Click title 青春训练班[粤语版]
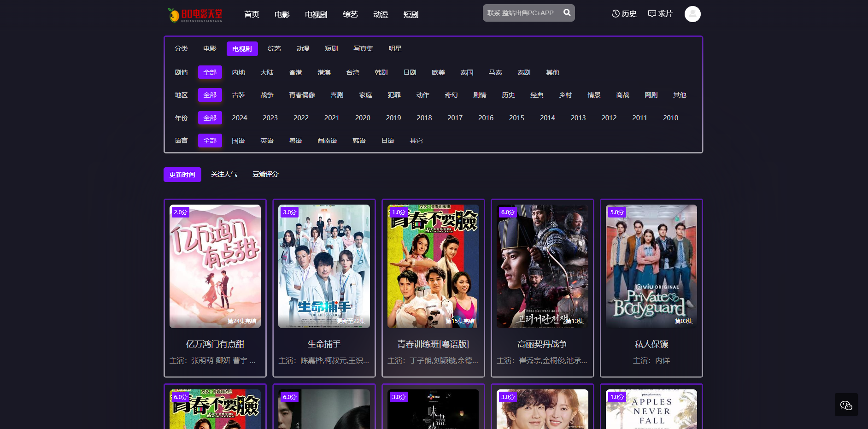Viewport: 868px width, 429px height. coord(433,344)
